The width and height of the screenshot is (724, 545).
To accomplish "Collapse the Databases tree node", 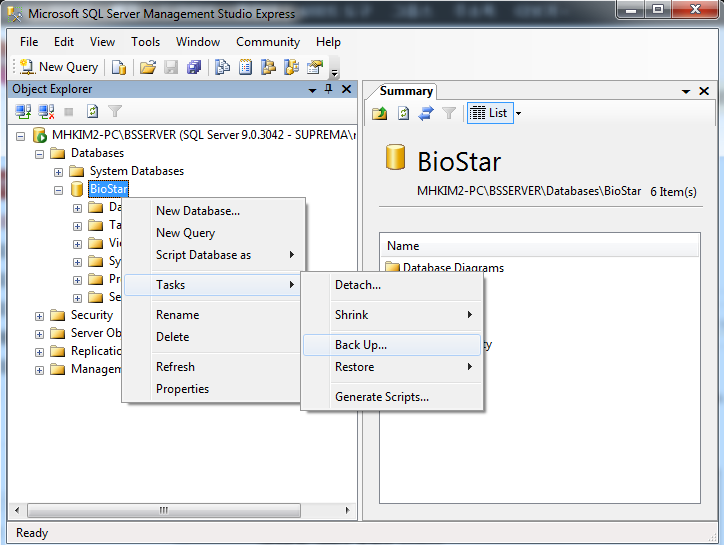I will pos(40,153).
